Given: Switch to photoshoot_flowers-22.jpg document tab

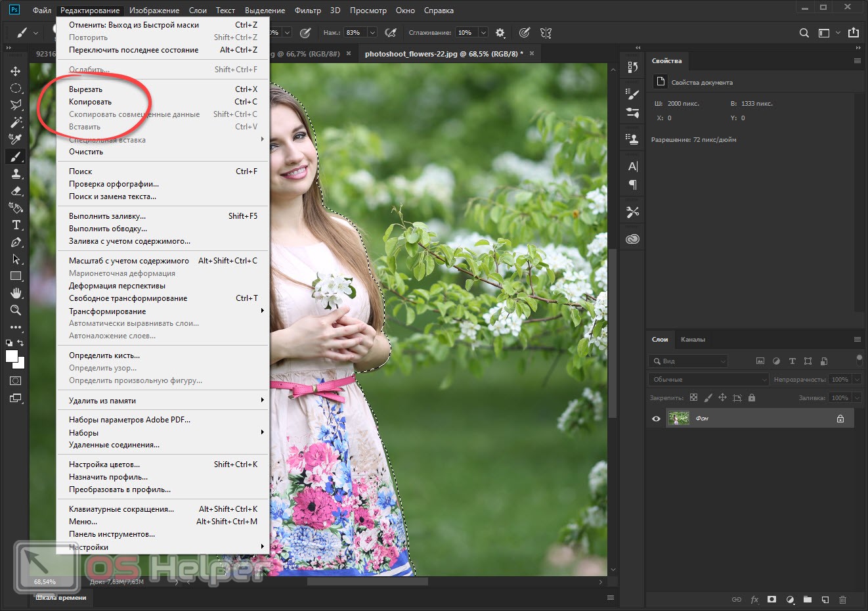Looking at the screenshot, I should pos(444,54).
